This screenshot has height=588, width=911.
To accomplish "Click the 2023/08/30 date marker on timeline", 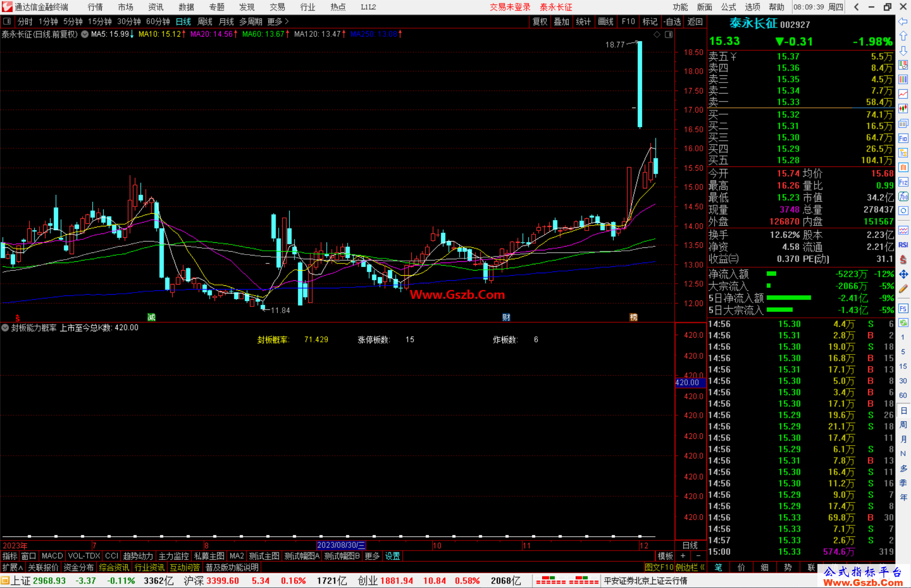I will 340,545.
